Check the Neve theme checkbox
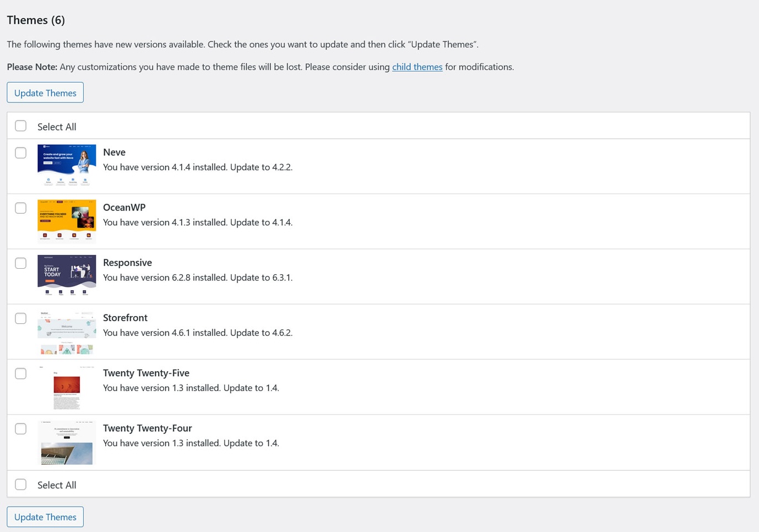Screen dimensions: 759x532 20,153
